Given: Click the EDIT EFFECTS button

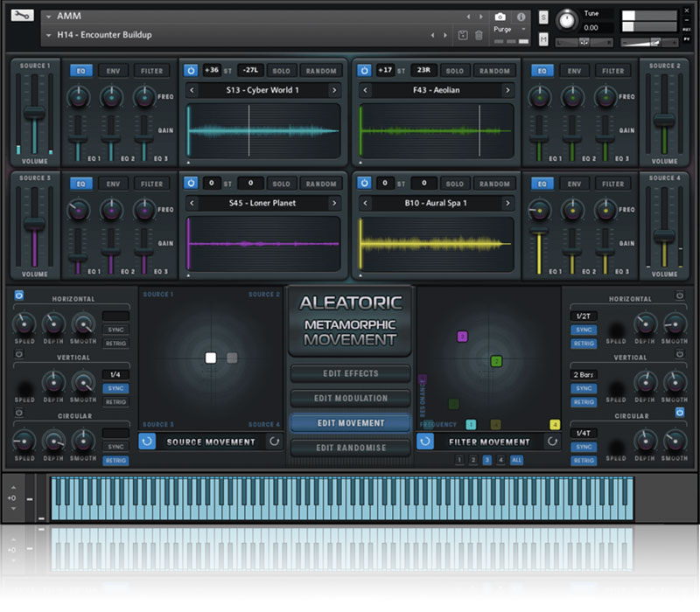Looking at the screenshot, I should (350, 373).
